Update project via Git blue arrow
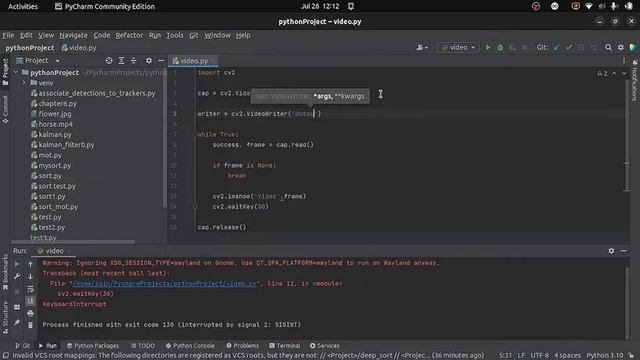This screenshot has width=640, height=360. tap(556, 47)
